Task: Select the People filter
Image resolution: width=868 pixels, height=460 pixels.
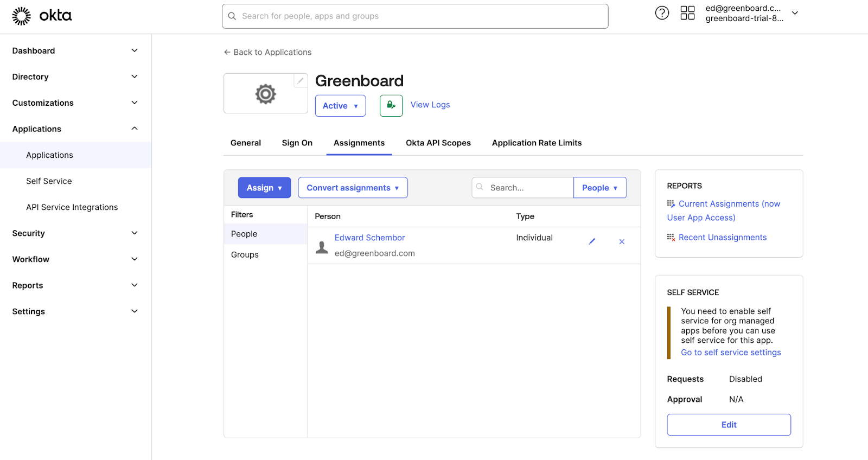Action: (x=266, y=234)
